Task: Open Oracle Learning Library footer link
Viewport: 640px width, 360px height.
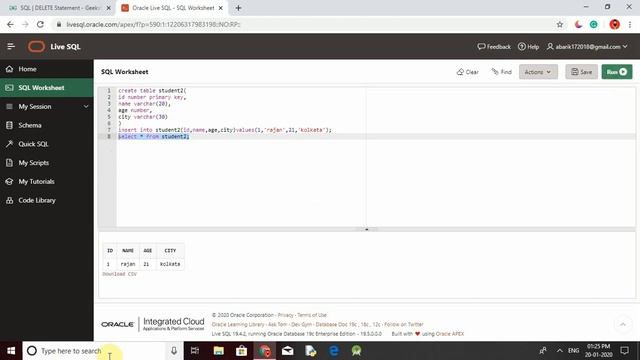Action: [238, 324]
